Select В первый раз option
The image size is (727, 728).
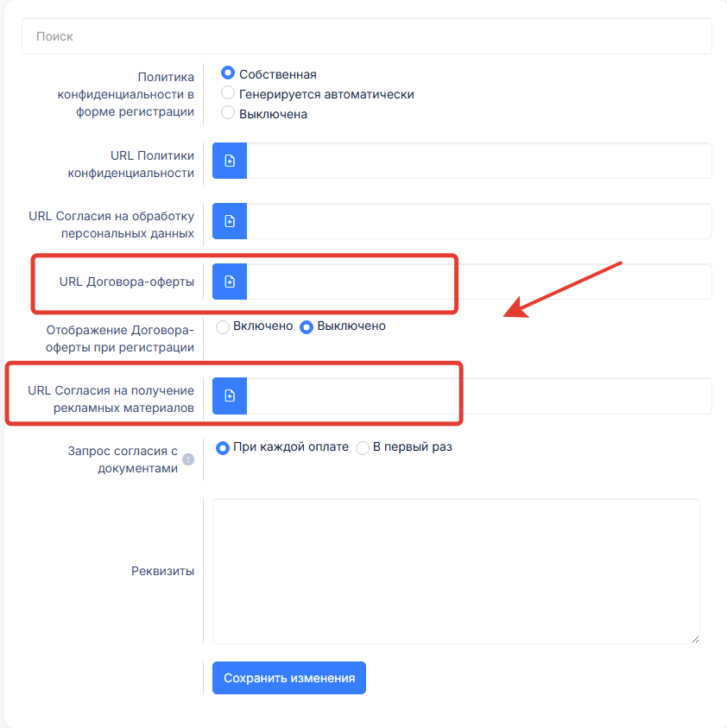[x=363, y=448]
